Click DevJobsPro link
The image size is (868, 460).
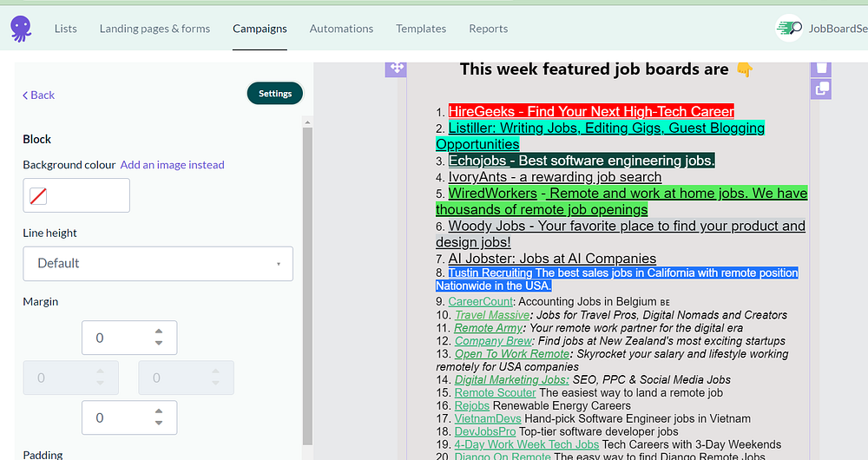[x=485, y=431]
